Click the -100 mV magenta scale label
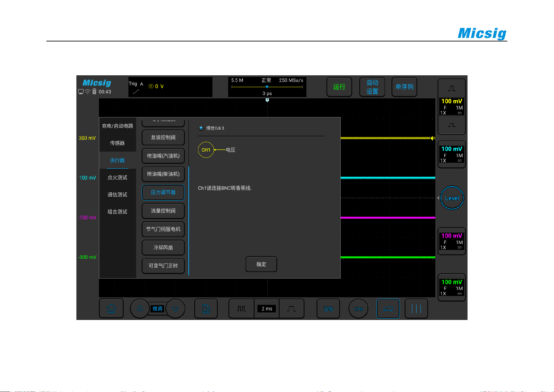Screen dimensions: 554x392 (x=87, y=218)
